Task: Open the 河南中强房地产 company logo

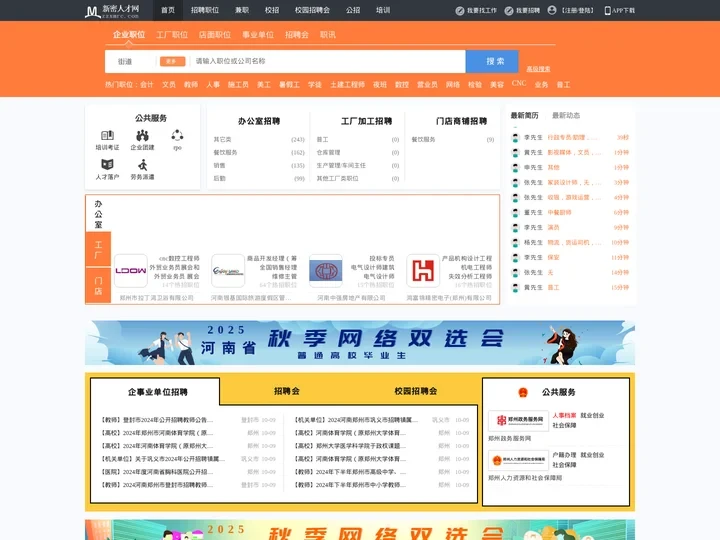Action: point(326,270)
